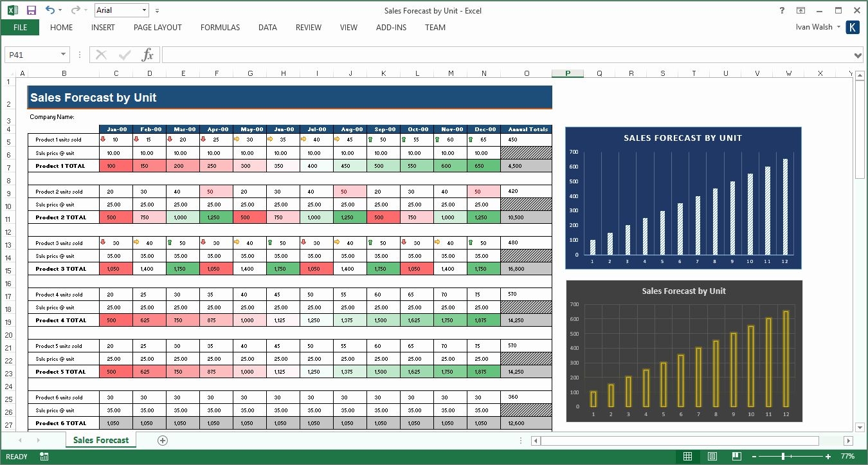Switch to Normal view
Viewport: 868px width, 465px height.
[687, 457]
